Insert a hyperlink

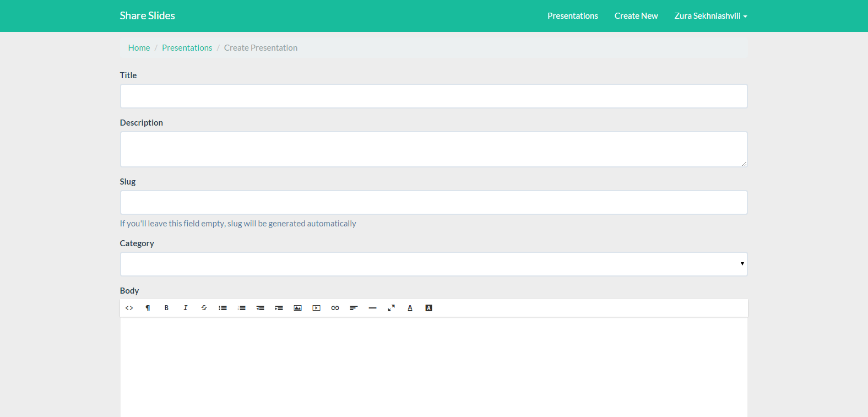click(335, 308)
